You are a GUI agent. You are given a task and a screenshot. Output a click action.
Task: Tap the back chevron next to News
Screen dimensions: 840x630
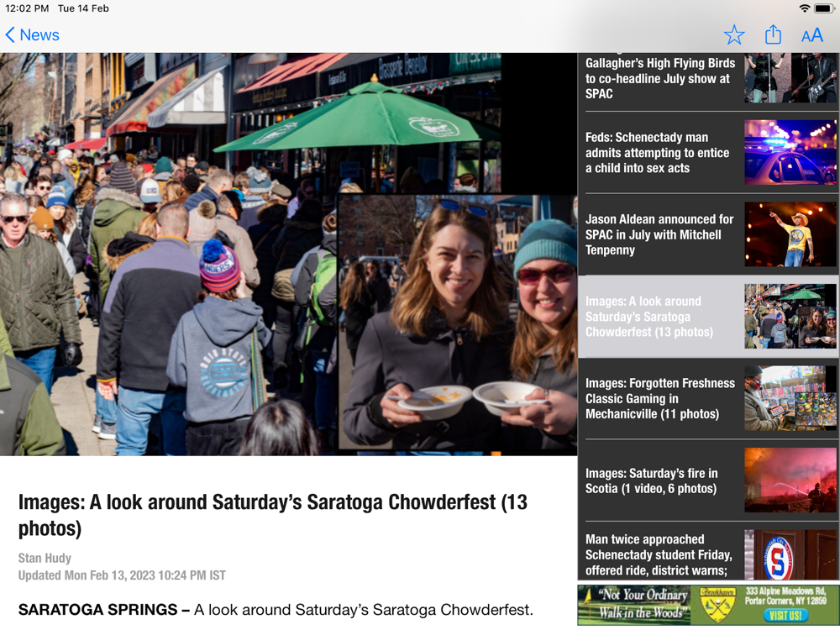pos(10,34)
